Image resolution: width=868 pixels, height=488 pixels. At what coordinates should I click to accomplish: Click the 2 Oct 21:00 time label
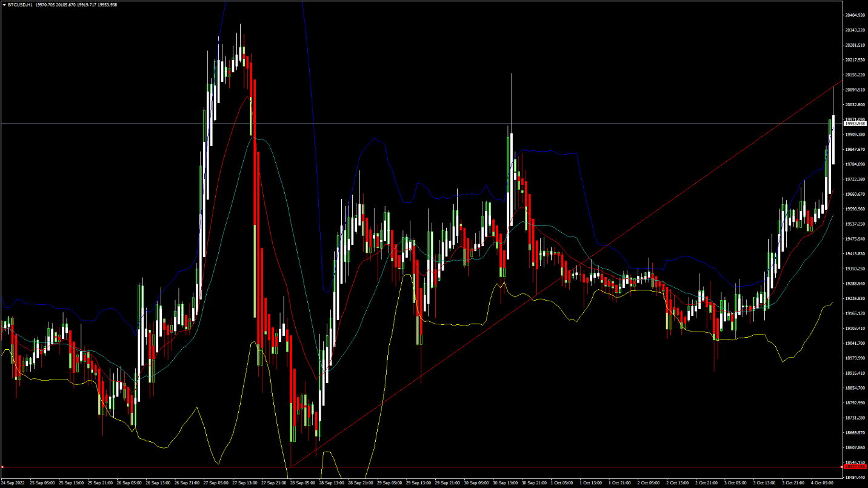(706, 483)
